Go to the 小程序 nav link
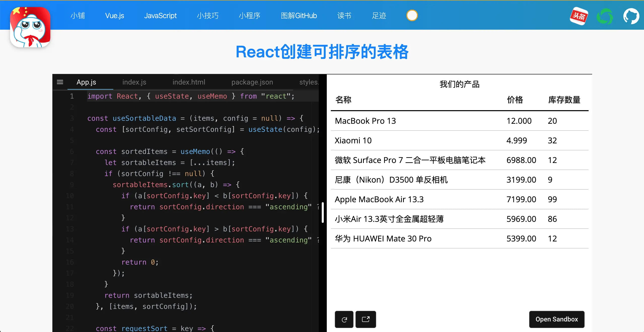 point(249,16)
